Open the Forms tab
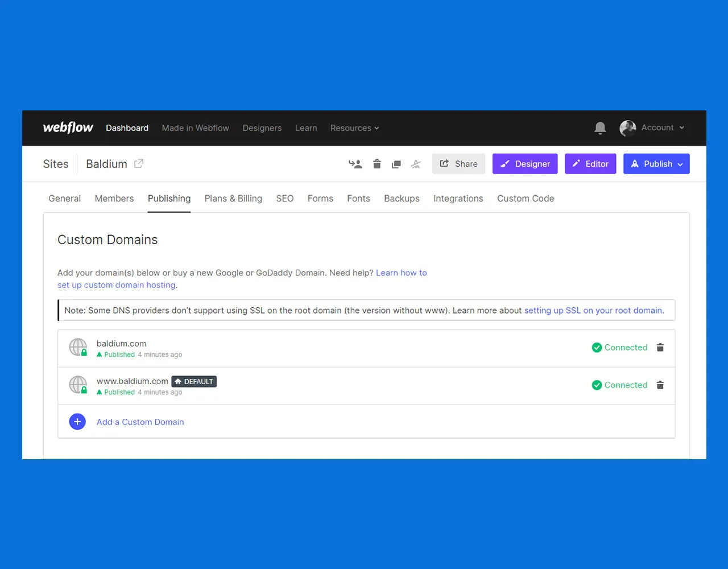Viewport: 728px width, 569px height. coord(320,198)
